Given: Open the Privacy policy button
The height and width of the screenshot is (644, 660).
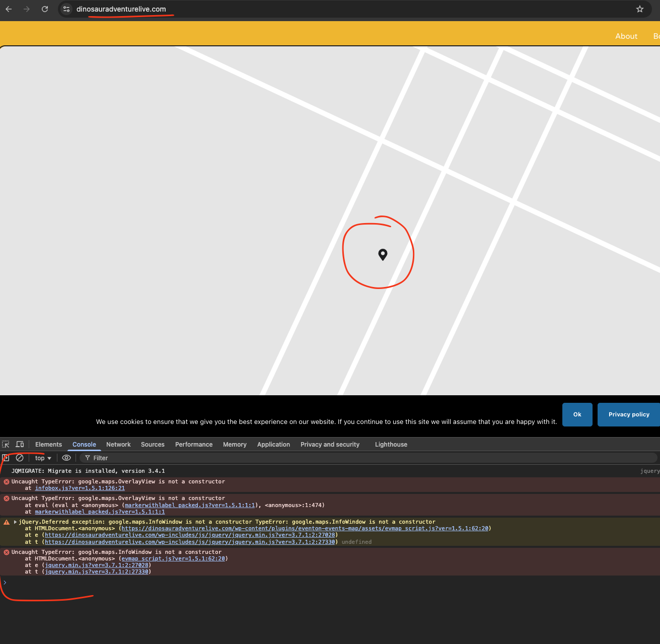Looking at the screenshot, I should click(x=629, y=414).
